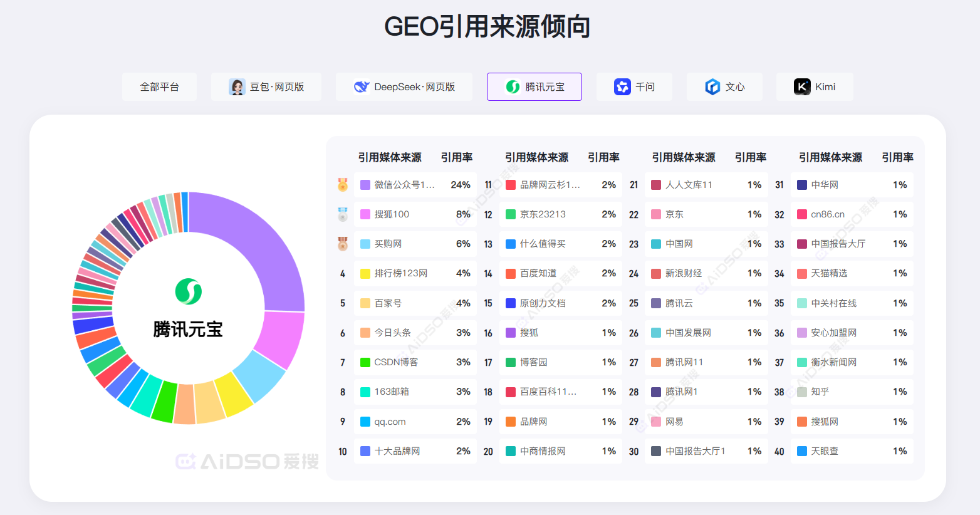Screen dimensions: 980x515
Task: Click the purple 微信公众号 color swatch
Action: 365,185
